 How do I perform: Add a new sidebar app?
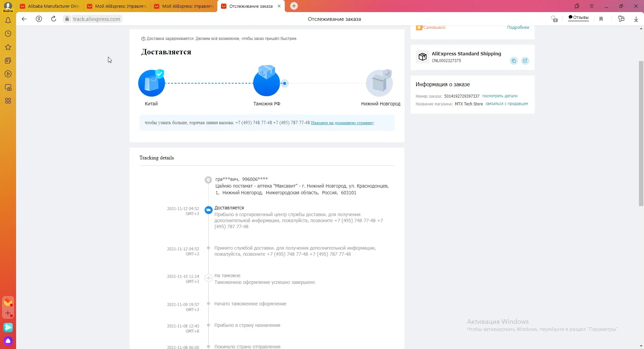pyautogui.click(x=8, y=313)
